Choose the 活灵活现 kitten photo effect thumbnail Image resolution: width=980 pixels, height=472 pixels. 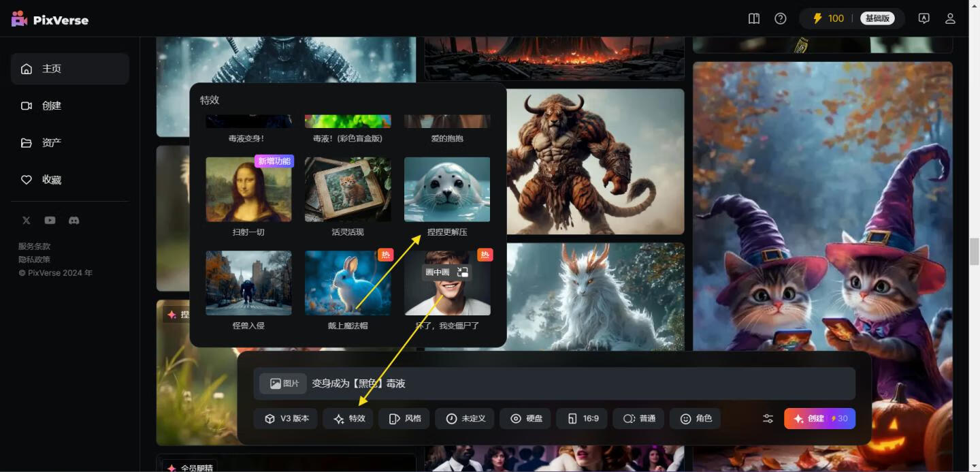(348, 189)
